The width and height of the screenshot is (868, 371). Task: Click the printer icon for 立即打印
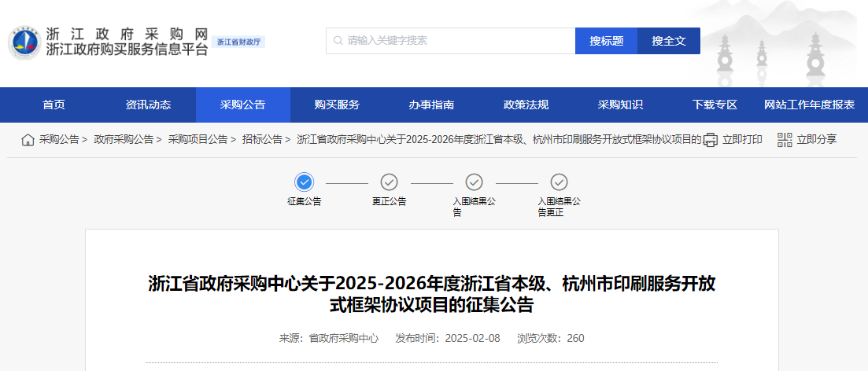click(710, 140)
